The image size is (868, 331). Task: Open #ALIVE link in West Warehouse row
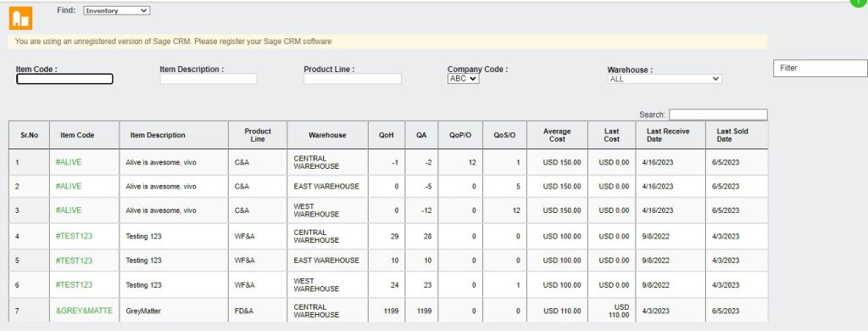pos(69,210)
